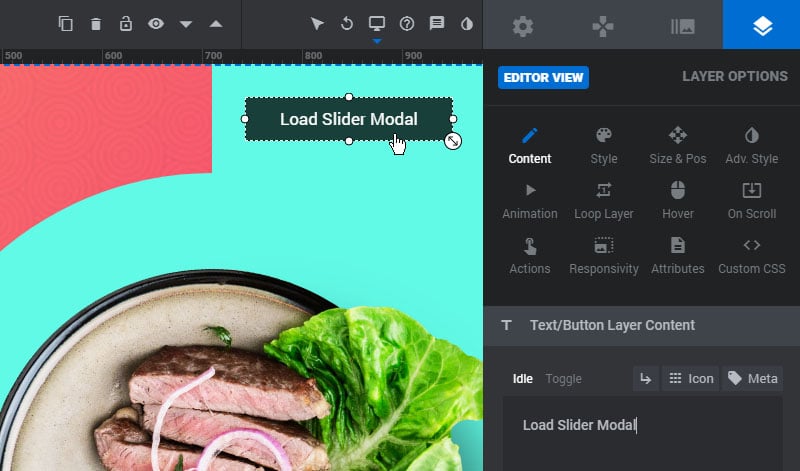The width and height of the screenshot is (800, 471).
Task: Open the Responsivity section
Action: click(x=604, y=257)
